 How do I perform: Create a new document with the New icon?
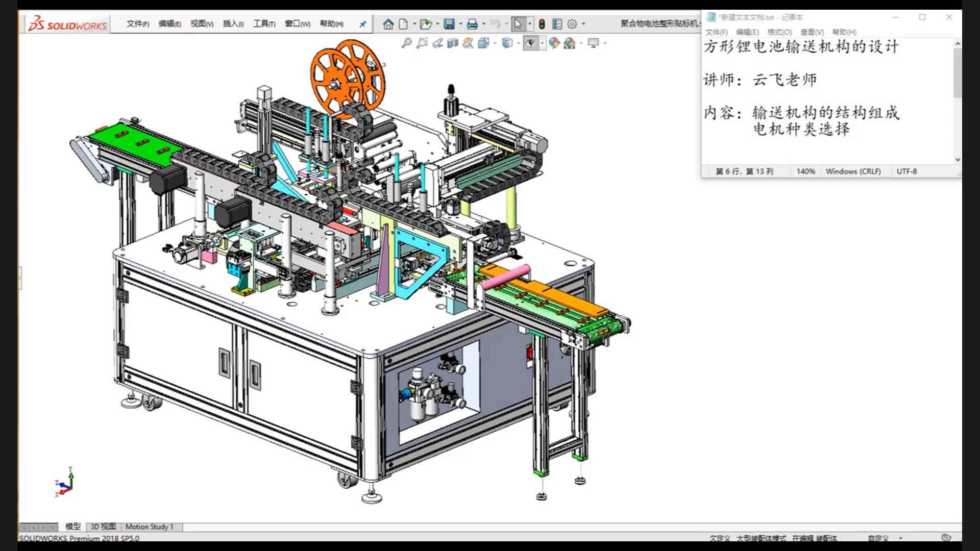pos(403,24)
